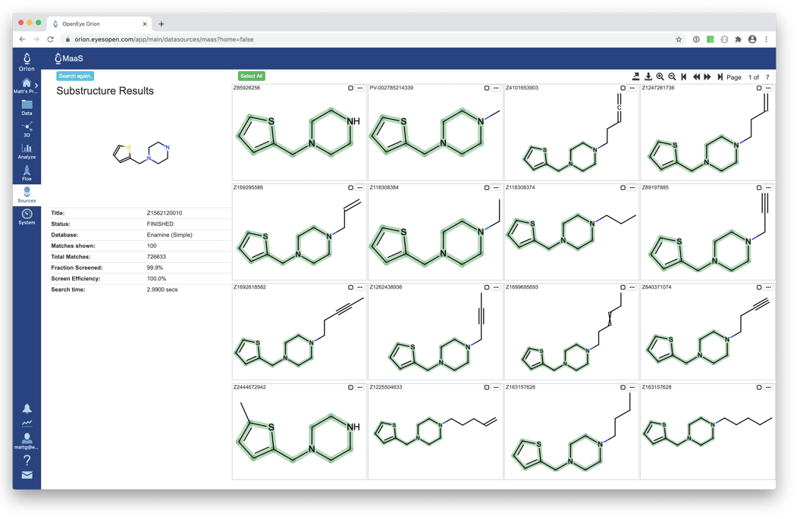Click the page number field

coord(750,77)
